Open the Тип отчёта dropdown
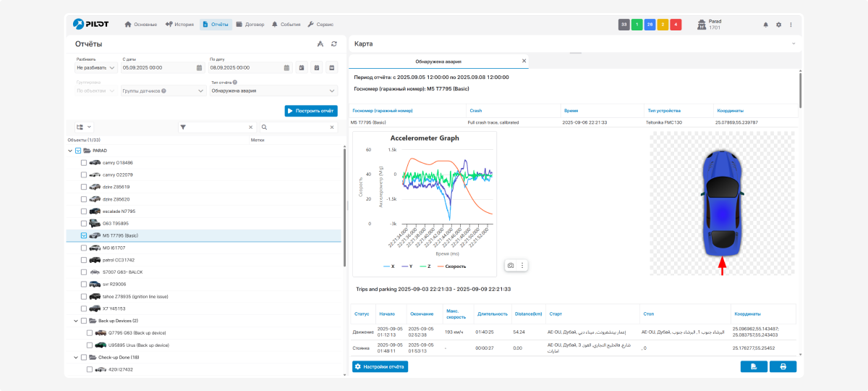The width and height of the screenshot is (868, 391). pyautogui.click(x=273, y=91)
